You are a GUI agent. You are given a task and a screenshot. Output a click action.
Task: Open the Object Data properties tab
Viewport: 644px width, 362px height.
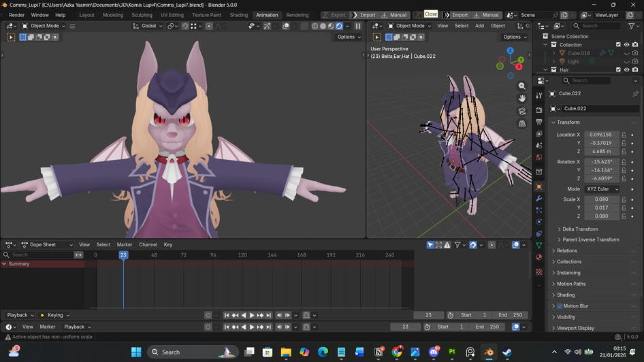click(x=539, y=245)
